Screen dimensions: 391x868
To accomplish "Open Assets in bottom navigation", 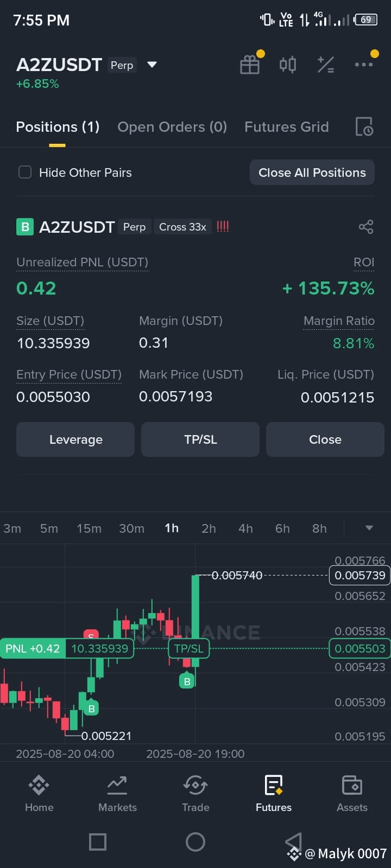I will (352, 793).
